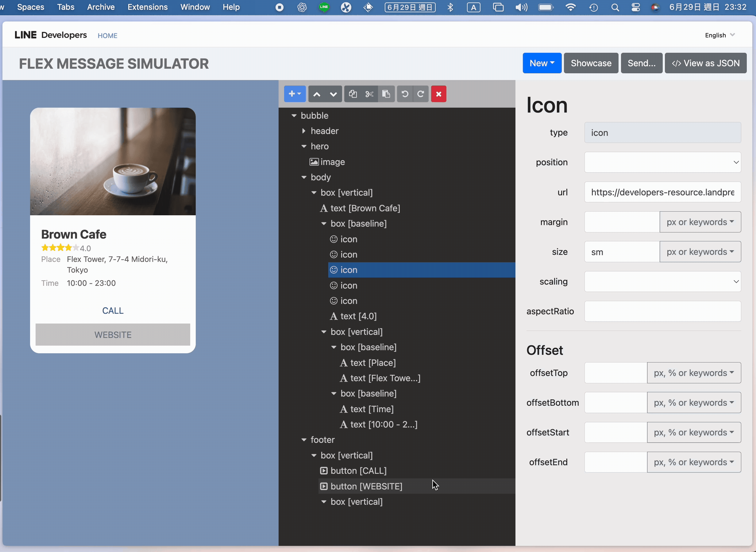Viewport: 756px width, 552px height.
Task: Open offsetStart keywords dropdown
Action: click(x=694, y=432)
